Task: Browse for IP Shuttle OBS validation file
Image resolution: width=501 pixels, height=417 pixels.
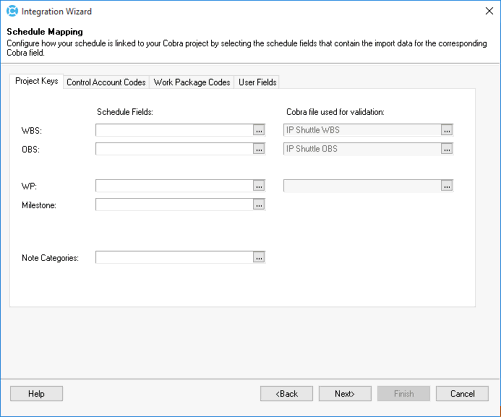Action: (447, 149)
